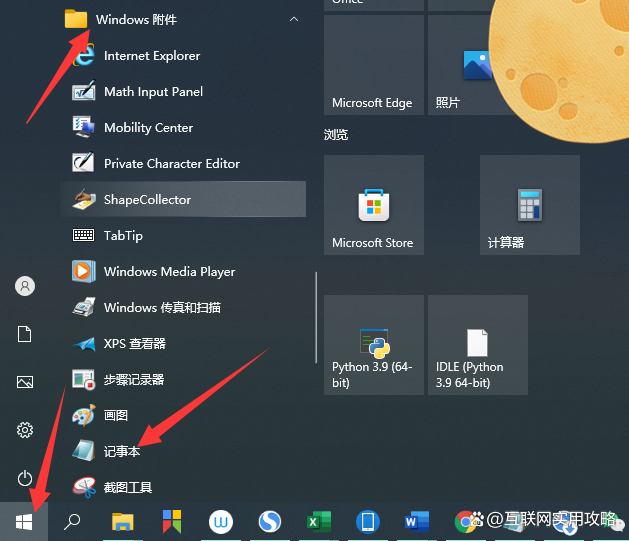The height and width of the screenshot is (541, 629).
Task: Open Pictures from Start sidebar
Action: click(x=25, y=382)
